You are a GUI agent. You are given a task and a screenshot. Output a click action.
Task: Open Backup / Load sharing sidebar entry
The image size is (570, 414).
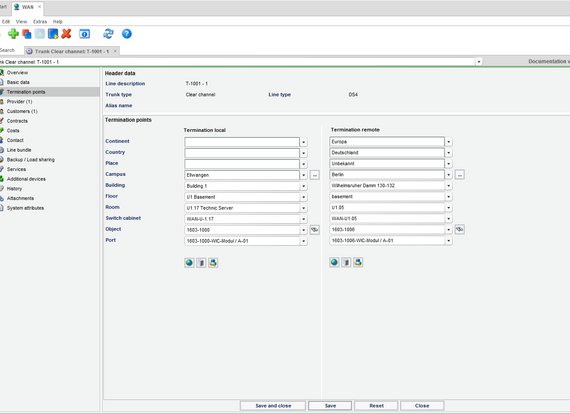[31, 160]
